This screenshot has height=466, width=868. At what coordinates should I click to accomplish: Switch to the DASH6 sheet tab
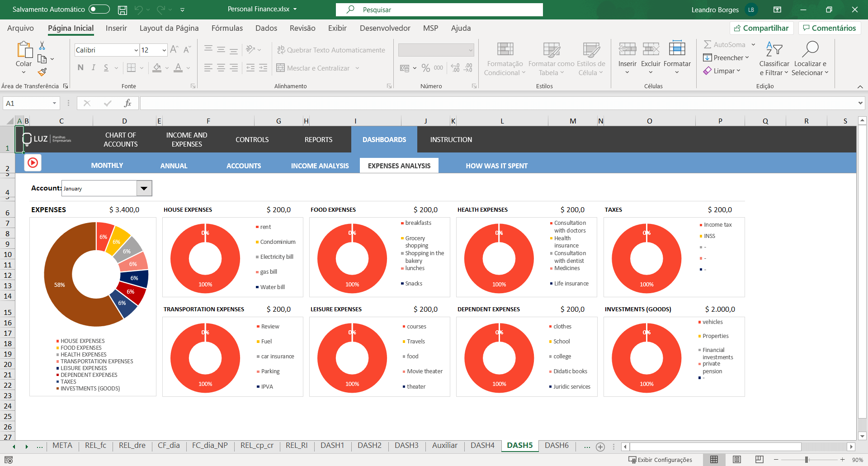tap(557, 445)
